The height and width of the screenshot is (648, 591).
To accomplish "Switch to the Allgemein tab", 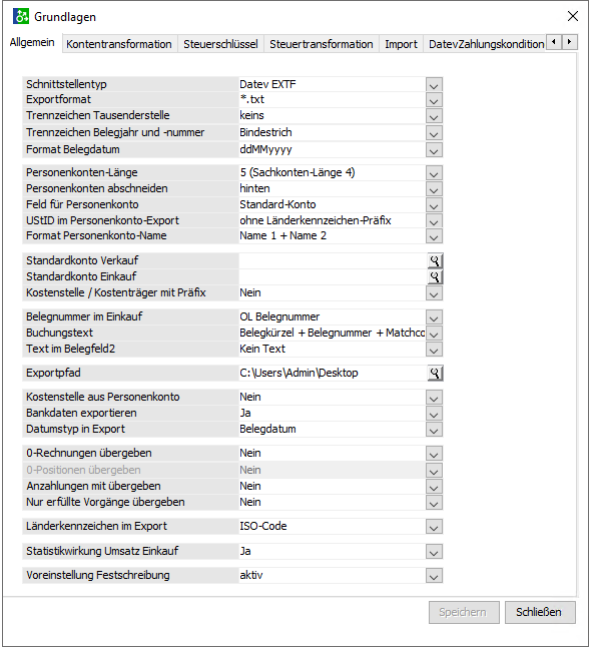I will (x=32, y=43).
